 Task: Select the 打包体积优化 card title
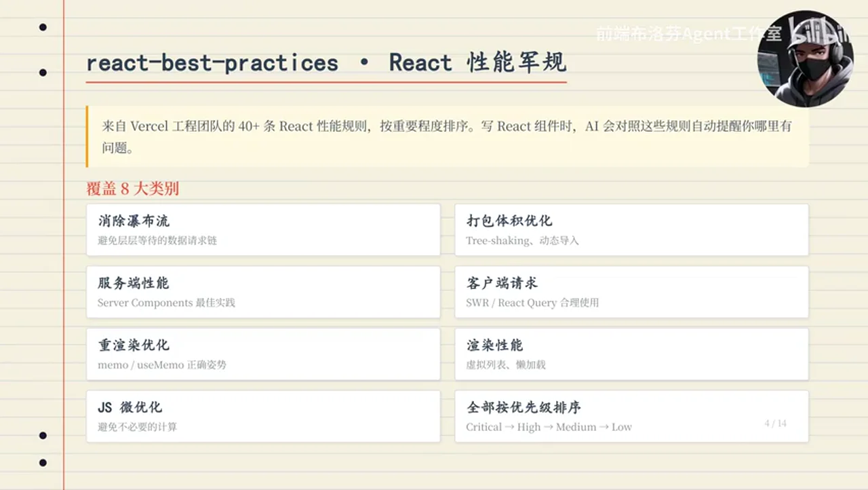509,221
